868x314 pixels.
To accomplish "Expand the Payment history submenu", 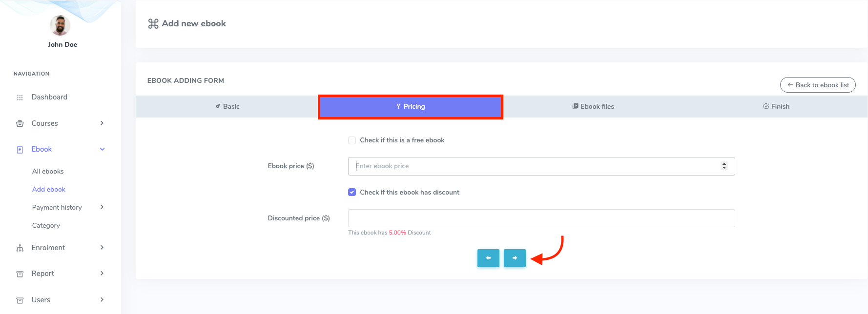I will [102, 207].
